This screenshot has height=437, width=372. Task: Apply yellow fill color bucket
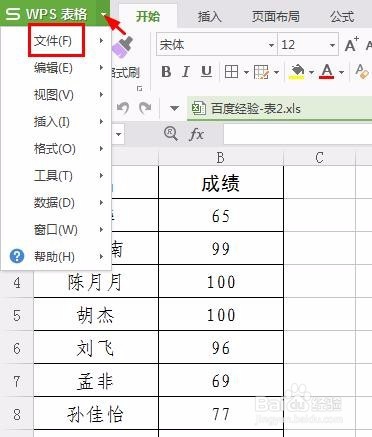tap(298, 72)
